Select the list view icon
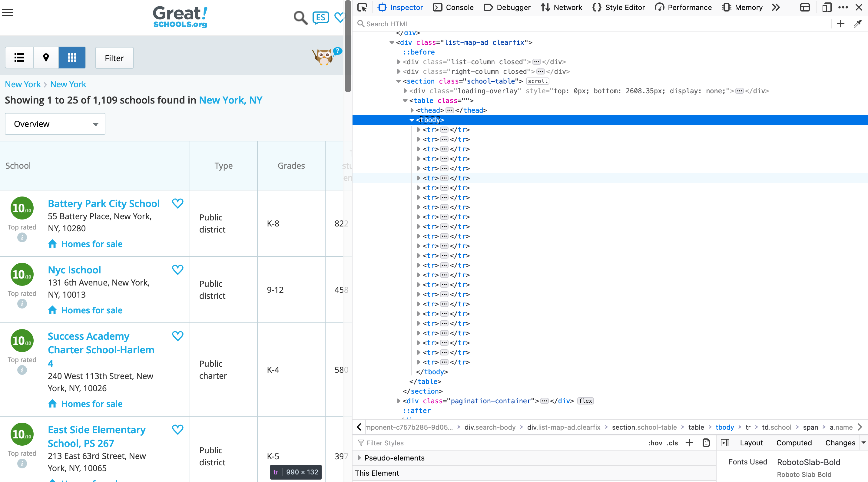 [x=20, y=58]
